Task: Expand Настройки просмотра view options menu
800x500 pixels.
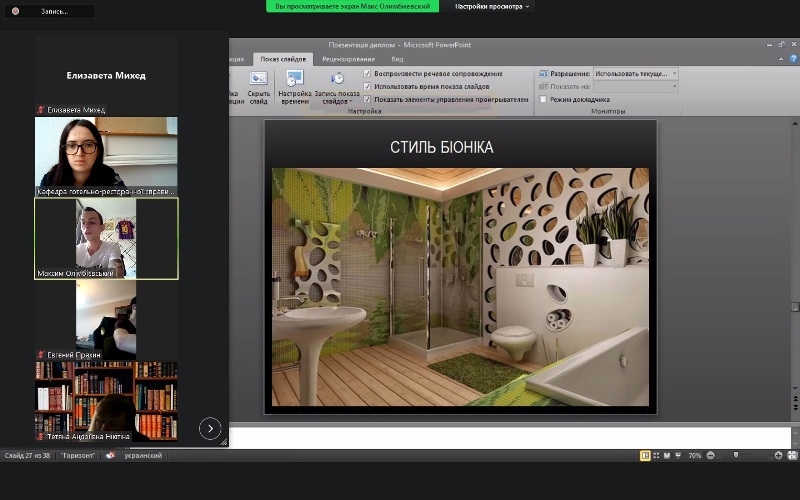Action: click(x=493, y=6)
